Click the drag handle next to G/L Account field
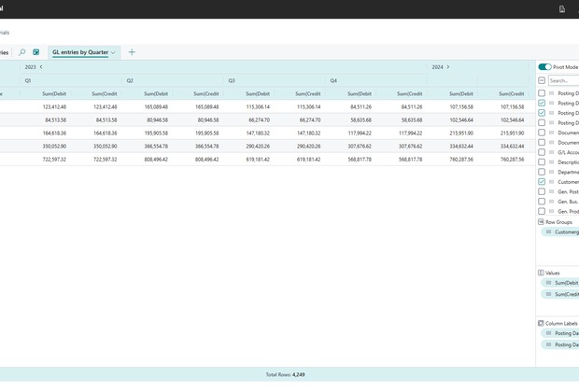This screenshot has height=392, width=579. [551, 152]
